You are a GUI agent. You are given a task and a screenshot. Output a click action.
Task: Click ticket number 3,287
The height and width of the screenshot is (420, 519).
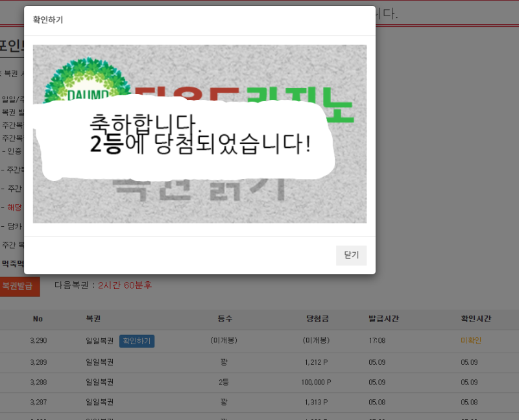[x=38, y=402]
